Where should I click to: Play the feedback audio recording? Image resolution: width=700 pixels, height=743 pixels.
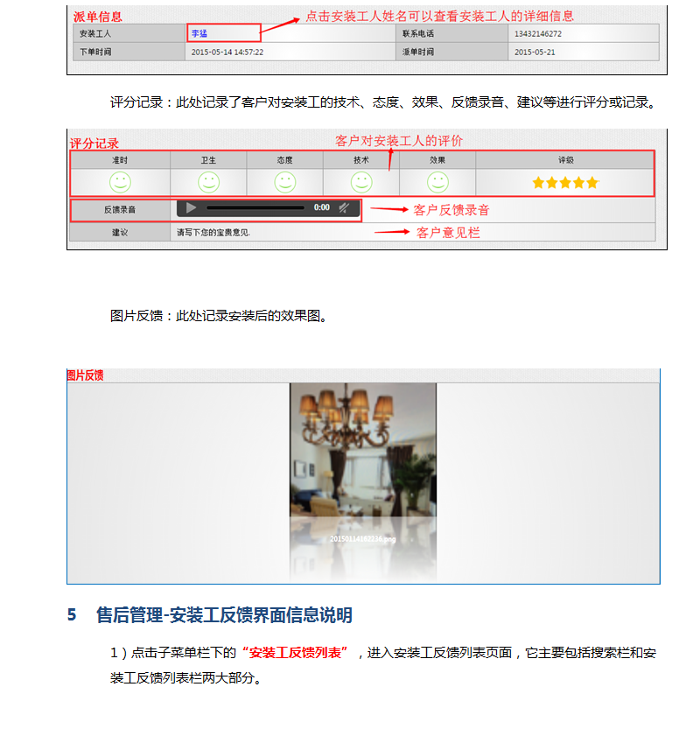tap(191, 208)
